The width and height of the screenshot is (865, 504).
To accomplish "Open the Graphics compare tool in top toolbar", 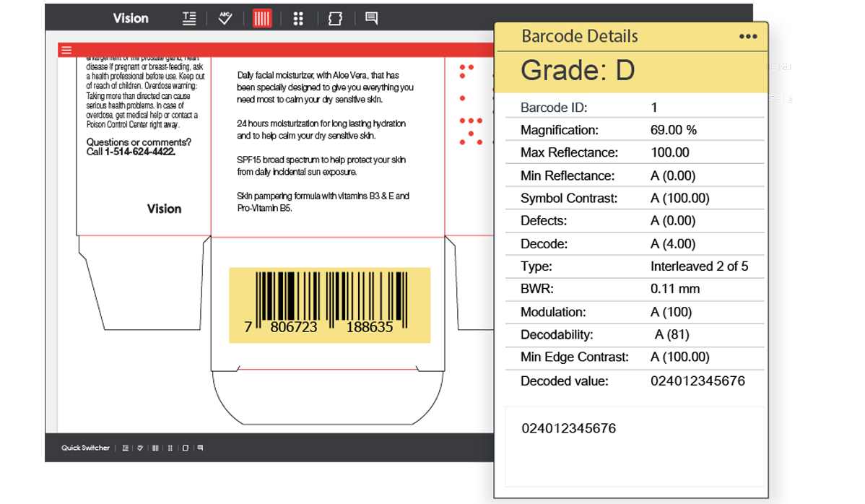I will click(x=334, y=19).
